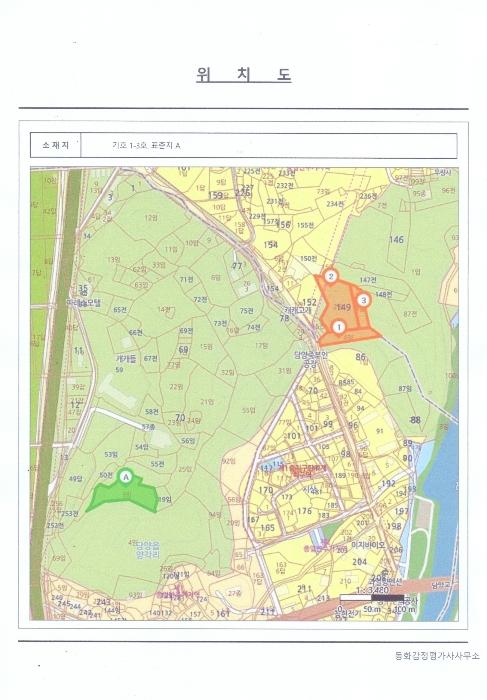Click the scale text 1:3,480
Screen dimensions: 487x700
pos(373,590)
